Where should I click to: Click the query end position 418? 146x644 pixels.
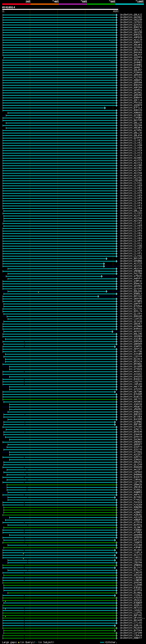(115, 11)
